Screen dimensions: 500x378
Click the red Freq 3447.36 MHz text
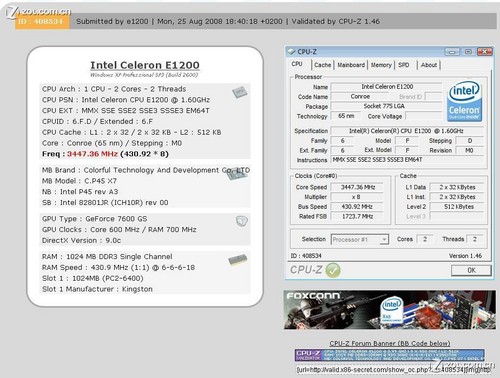click(92, 154)
